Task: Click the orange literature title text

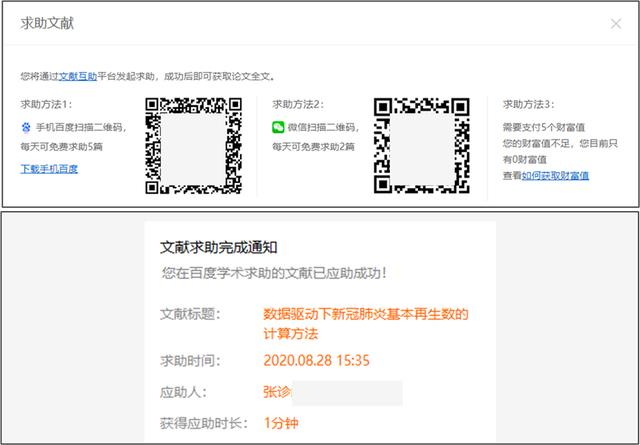Action: pos(365,322)
